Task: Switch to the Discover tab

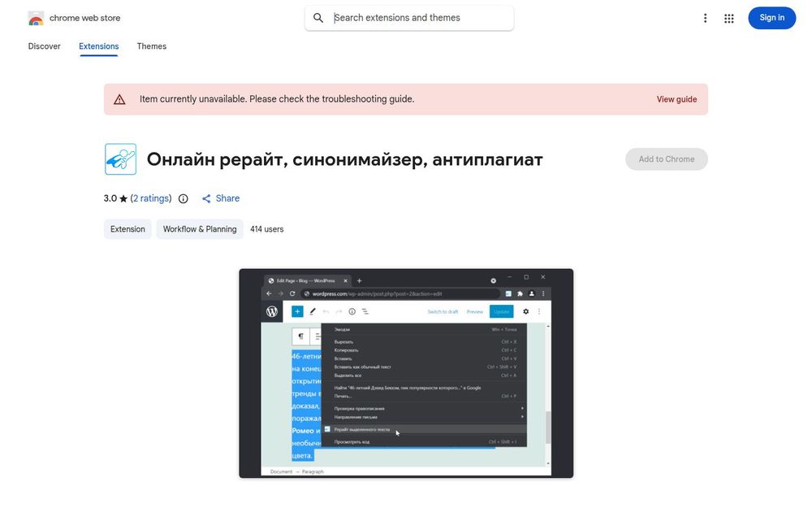Action: click(44, 46)
